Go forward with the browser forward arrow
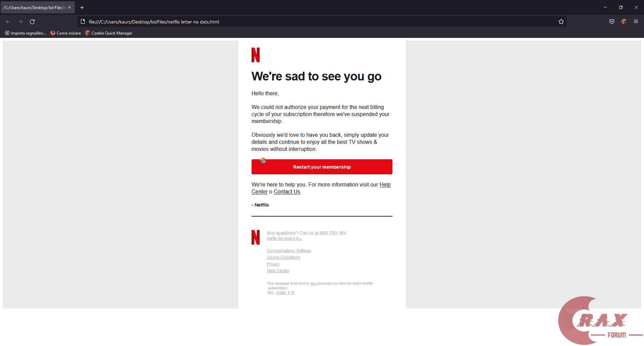This screenshot has width=644, height=346. point(20,22)
